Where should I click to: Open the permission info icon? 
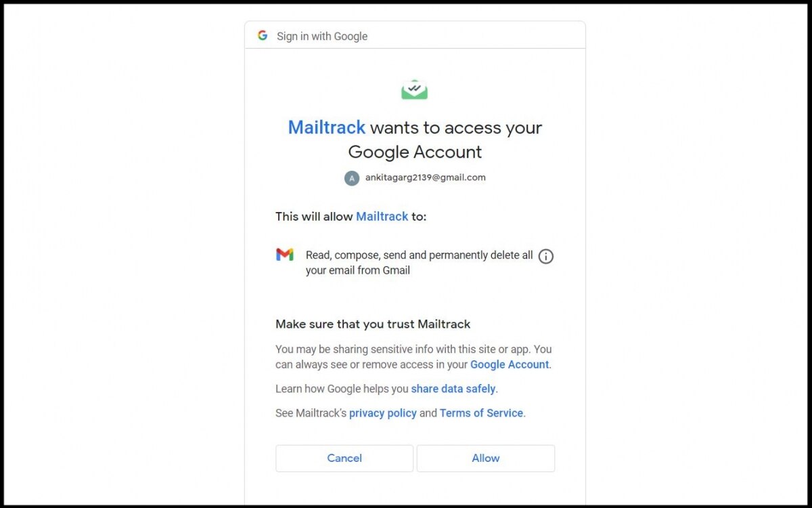[x=545, y=257]
